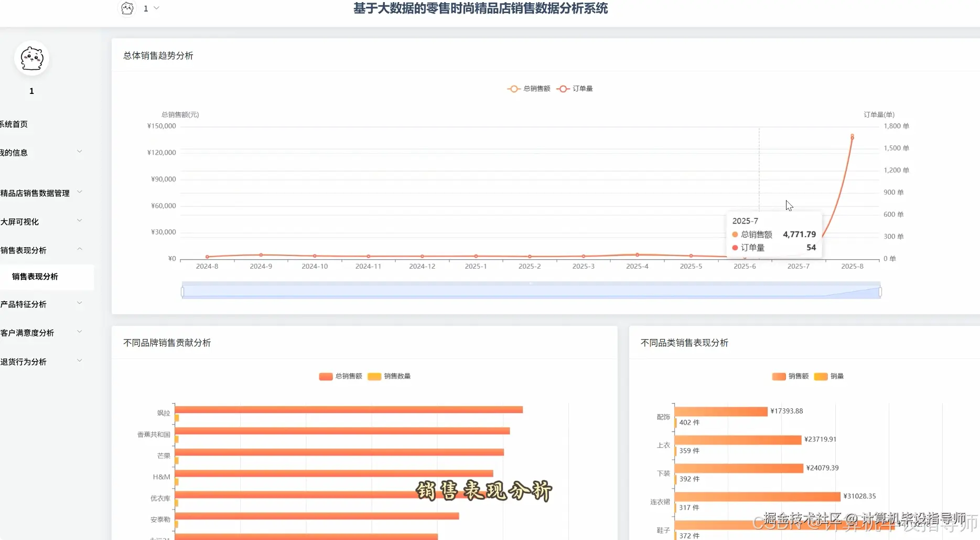This screenshot has width=980, height=540.
Task: Click left handle of trend zoom slider
Action: (182, 292)
